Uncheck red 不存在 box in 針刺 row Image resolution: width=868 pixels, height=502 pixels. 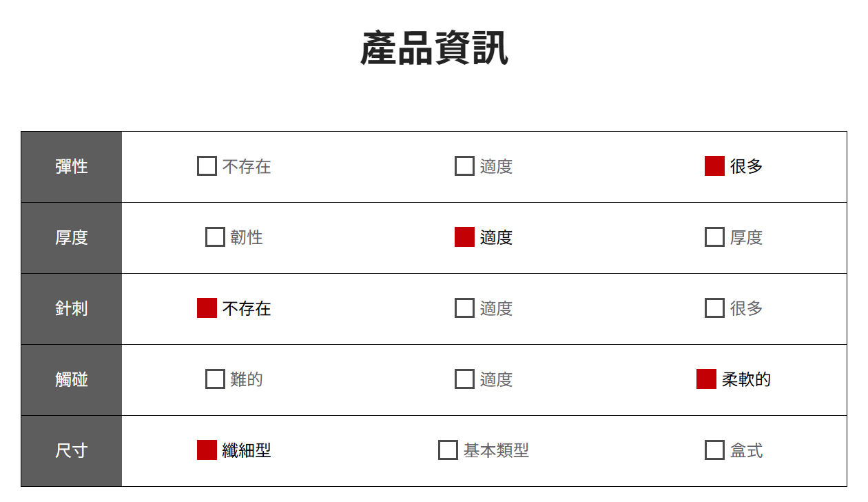(x=207, y=308)
